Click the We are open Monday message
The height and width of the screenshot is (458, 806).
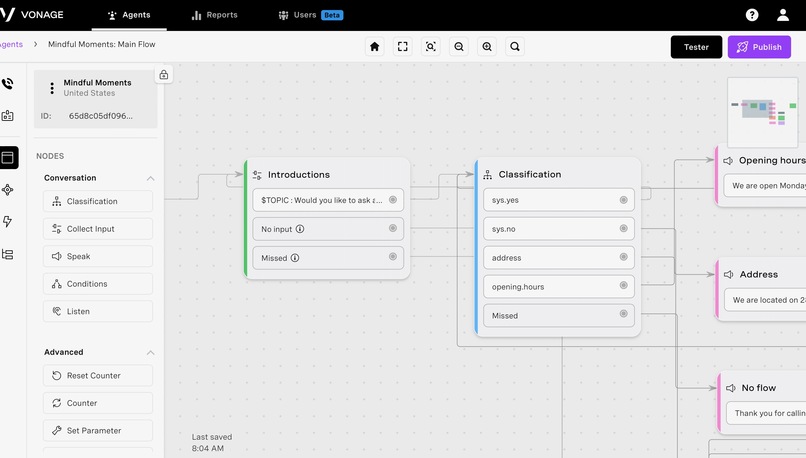coord(765,186)
